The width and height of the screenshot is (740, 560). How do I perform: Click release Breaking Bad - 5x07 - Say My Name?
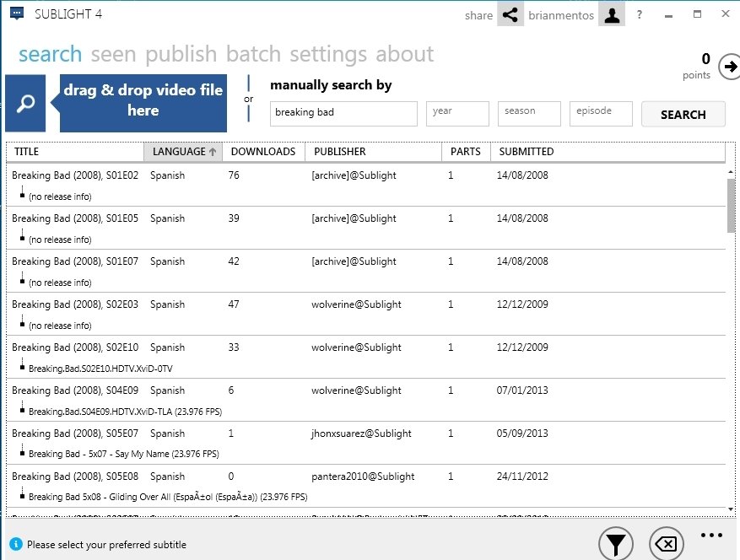coord(124,454)
